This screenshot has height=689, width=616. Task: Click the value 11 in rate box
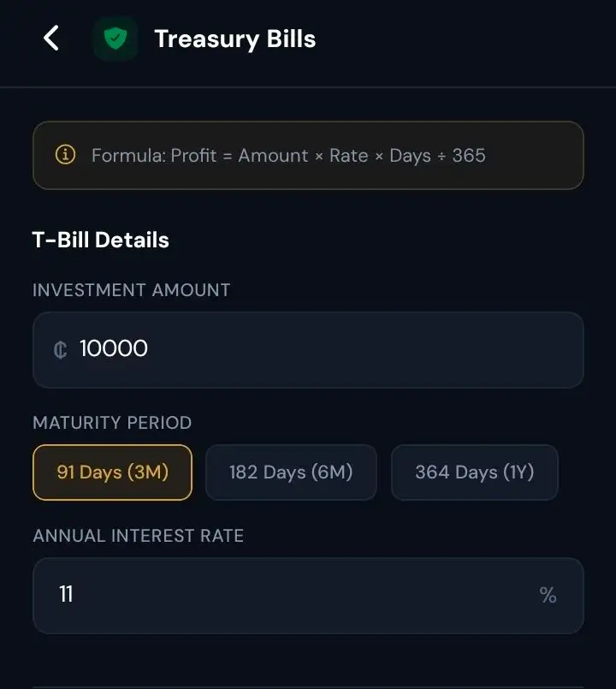click(x=67, y=594)
